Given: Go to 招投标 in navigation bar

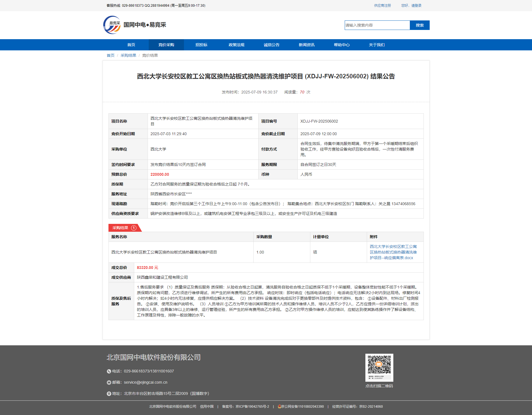Looking at the screenshot, I should (201, 45).
